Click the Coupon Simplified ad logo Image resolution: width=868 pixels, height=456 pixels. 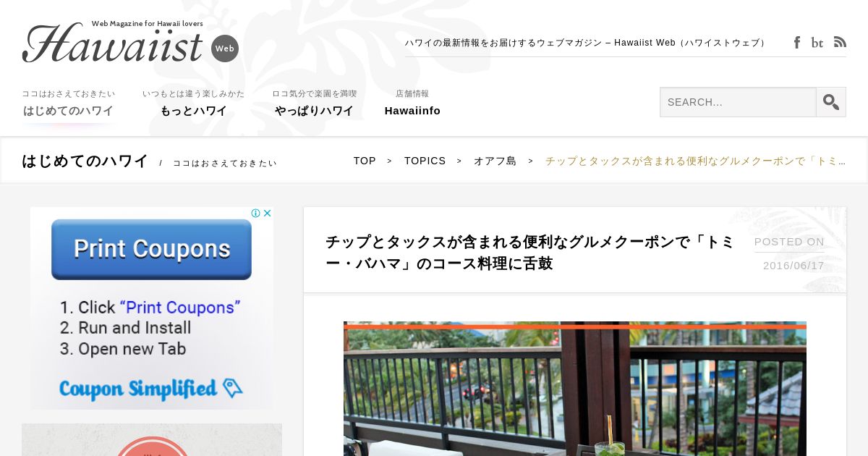tap(150, 388)
